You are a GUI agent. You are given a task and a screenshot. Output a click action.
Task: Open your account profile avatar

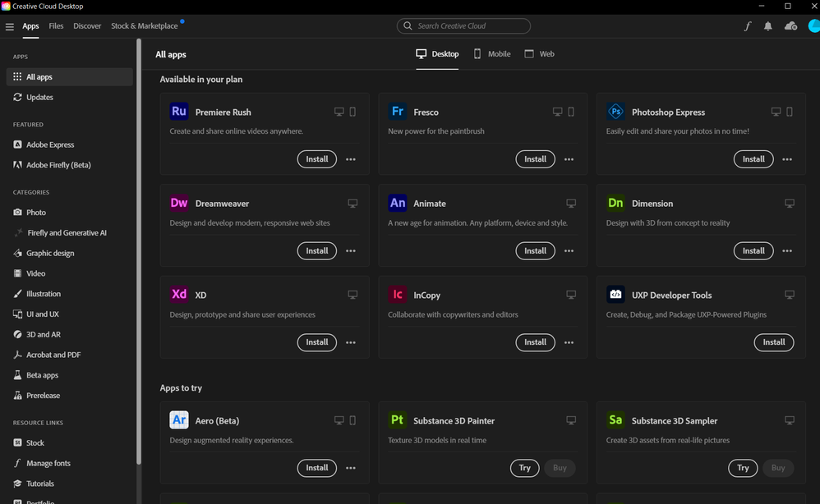(813, 25)
